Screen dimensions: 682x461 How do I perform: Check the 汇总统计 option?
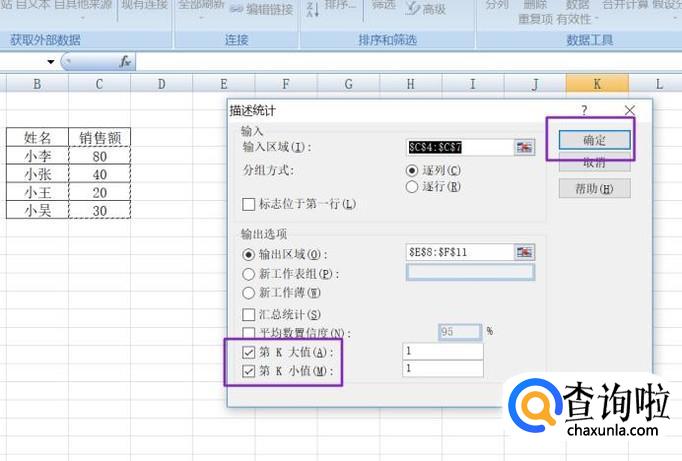(x=249, y=315)
